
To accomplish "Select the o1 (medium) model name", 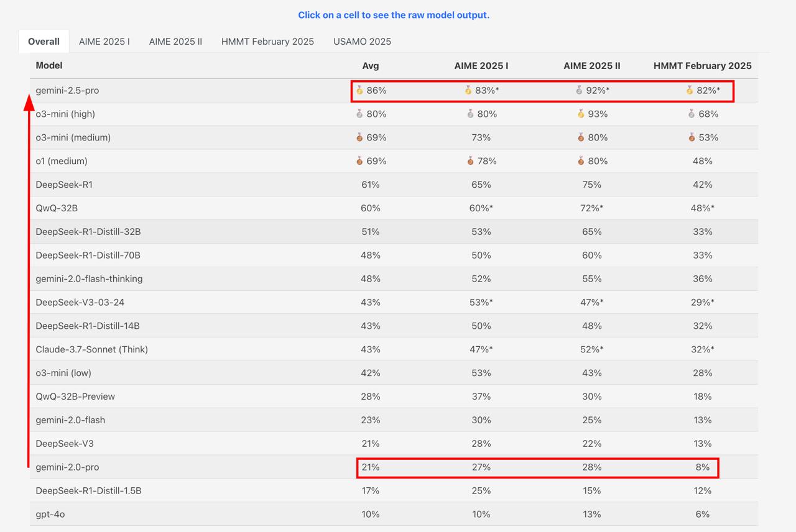I will point(62,162).
